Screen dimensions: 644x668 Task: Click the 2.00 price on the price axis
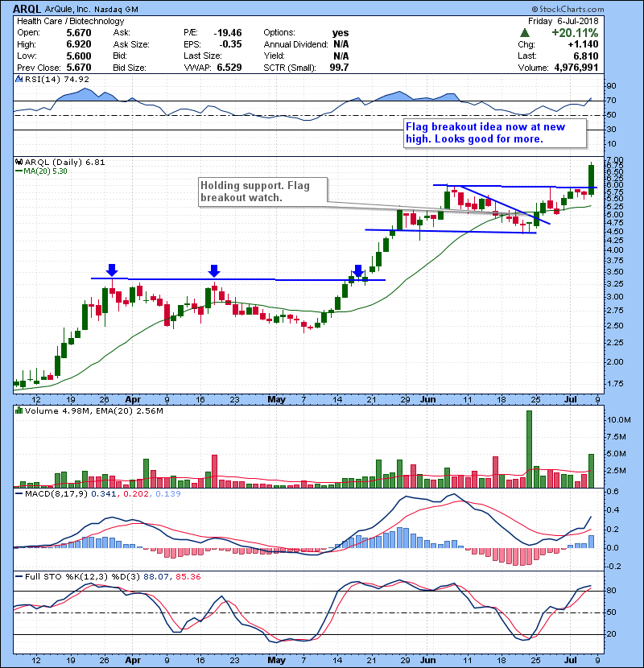pos(614,362)
